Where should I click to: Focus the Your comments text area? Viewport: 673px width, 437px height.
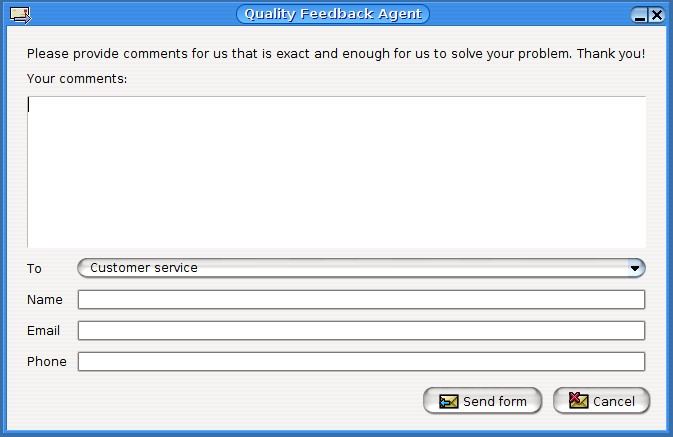click(336, 172)
